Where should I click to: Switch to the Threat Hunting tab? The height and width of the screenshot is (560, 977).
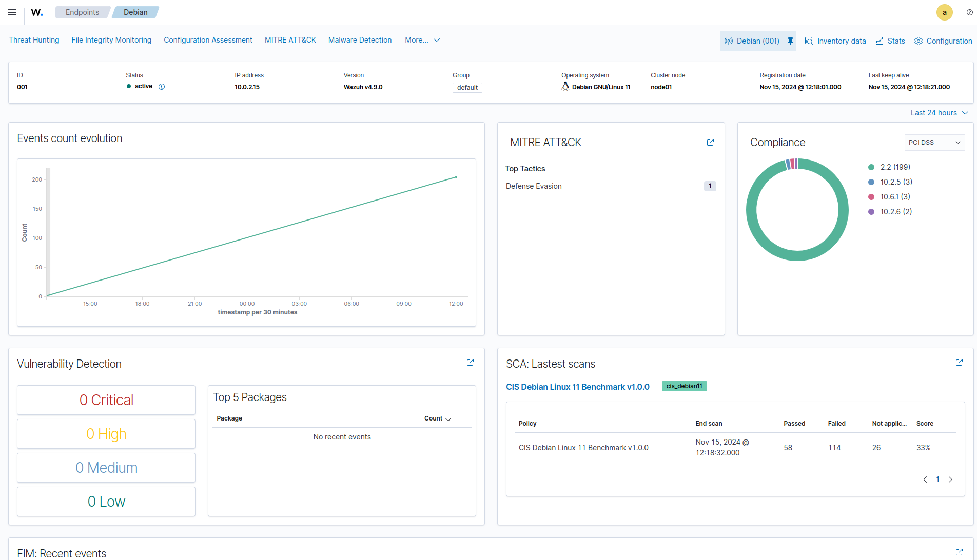click(34, 40)
